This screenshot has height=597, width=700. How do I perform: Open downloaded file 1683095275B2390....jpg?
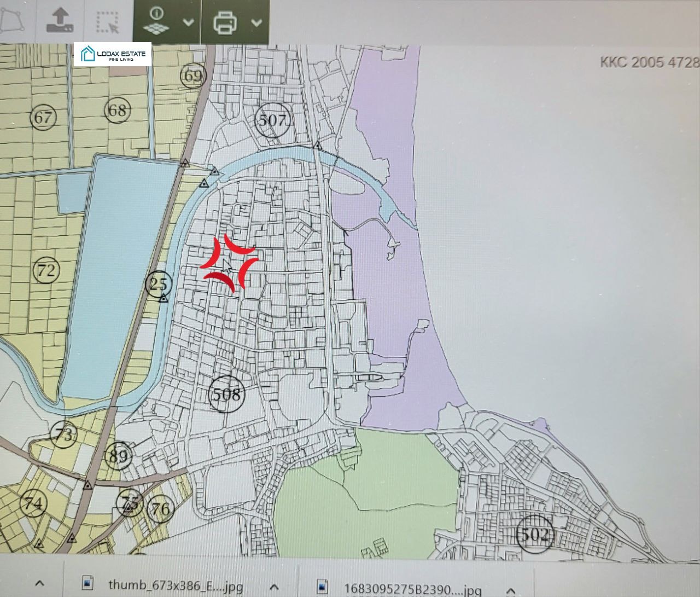(x=412, y=589)
